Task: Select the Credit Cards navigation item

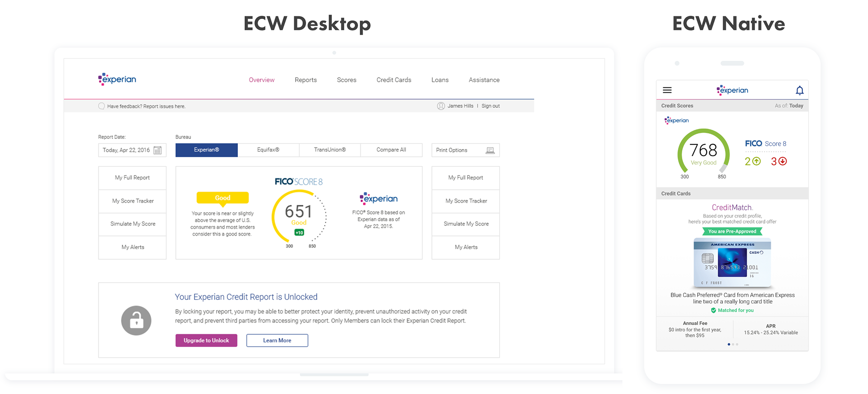Action: [394, 80]
